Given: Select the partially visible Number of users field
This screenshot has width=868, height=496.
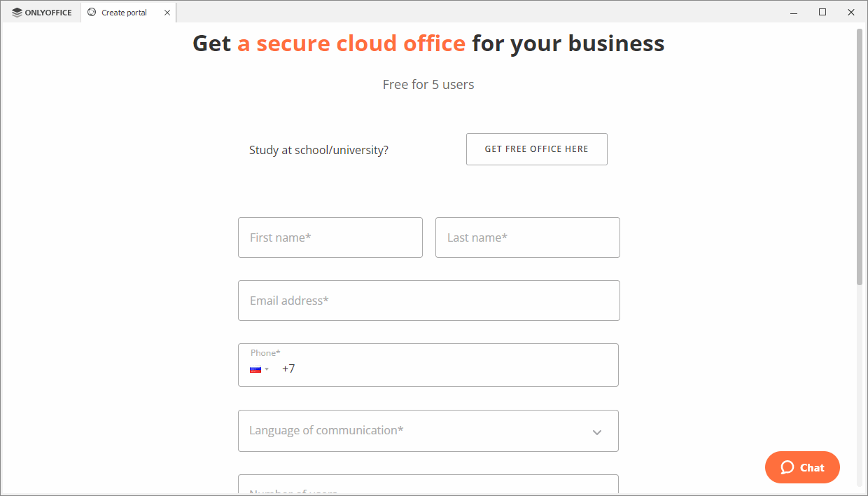Looking at the screenshot, I should coord(428,486).
